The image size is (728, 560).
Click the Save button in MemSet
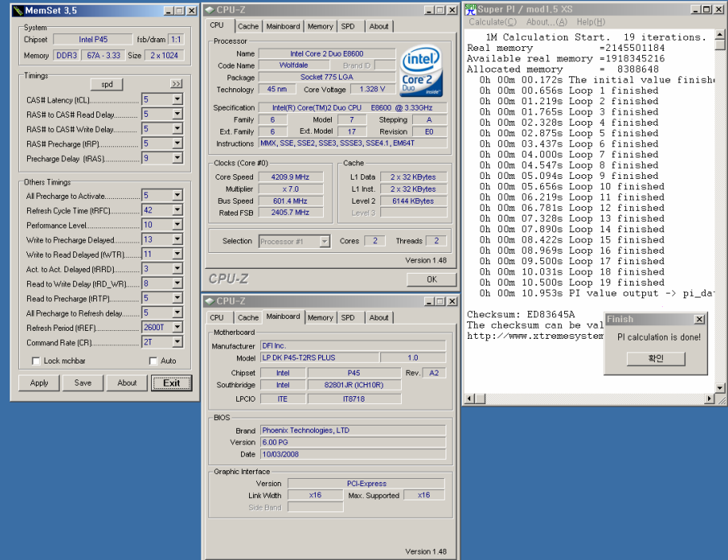[83, 383]
